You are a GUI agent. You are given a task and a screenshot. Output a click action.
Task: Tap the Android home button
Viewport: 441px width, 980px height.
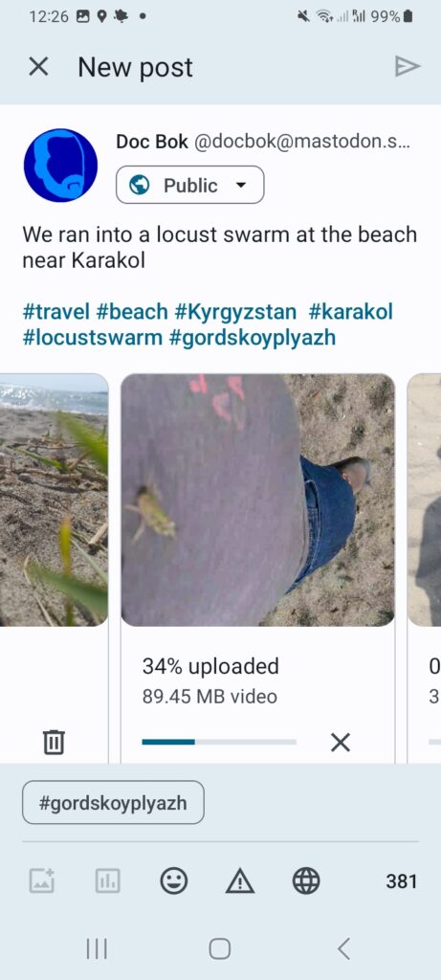pos(220,948)
